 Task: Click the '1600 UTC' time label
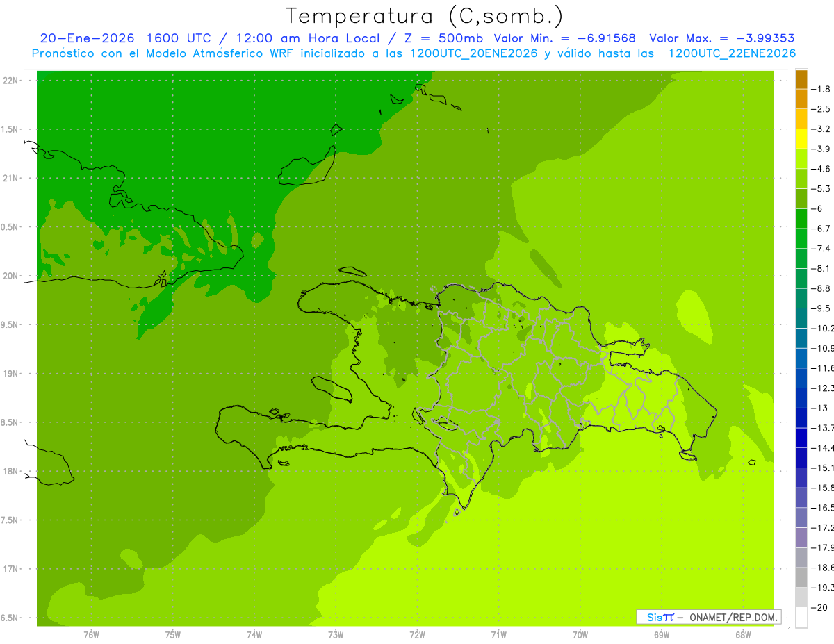pyautogui.click(x=178, y=38)
